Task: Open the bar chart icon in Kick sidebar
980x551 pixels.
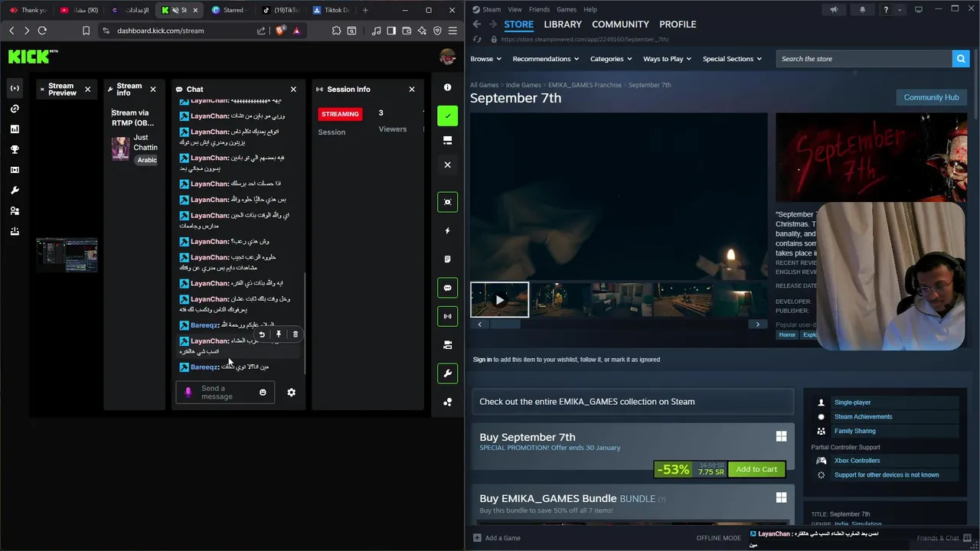Action: point(15,129)
